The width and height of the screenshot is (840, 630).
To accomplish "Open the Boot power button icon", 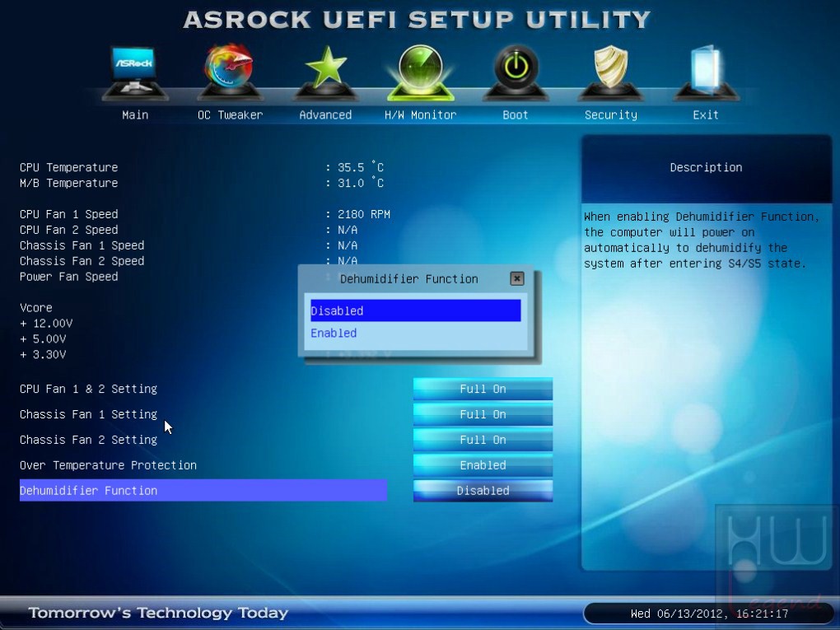I will (x=516, y=72).
